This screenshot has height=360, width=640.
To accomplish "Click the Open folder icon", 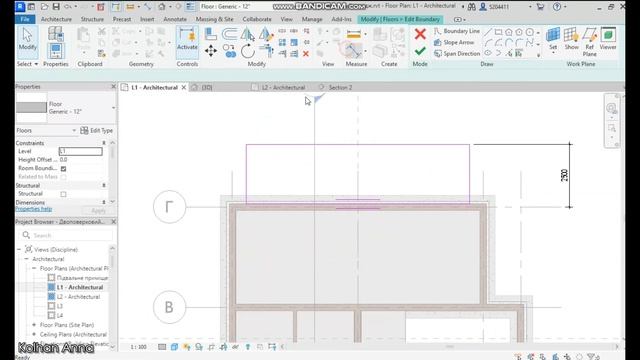I will [x=44, y=7].
